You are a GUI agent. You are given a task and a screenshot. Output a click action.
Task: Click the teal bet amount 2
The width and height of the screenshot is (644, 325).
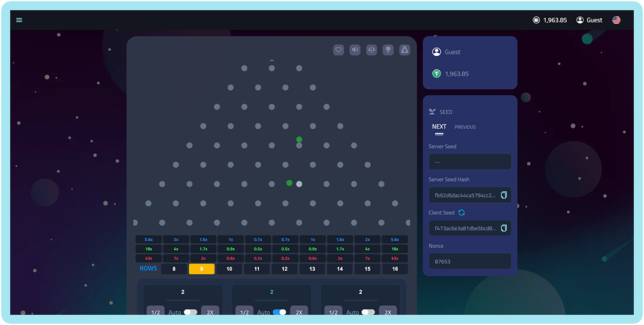(x=271, y=292)
